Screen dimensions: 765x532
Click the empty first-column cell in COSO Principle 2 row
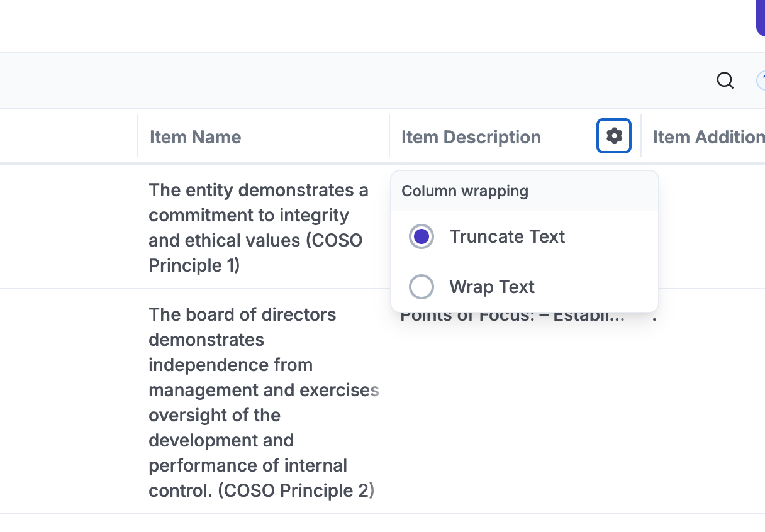[68, 401]
